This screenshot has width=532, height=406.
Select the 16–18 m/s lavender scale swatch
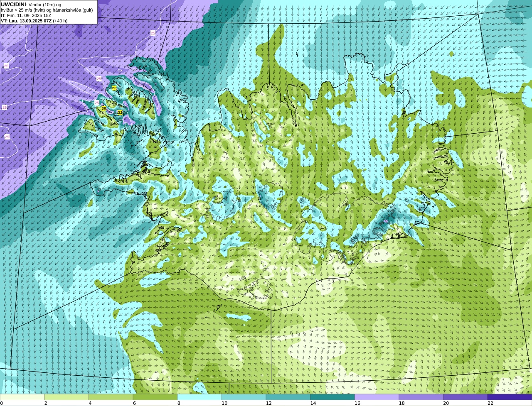click(x=377, y=397)
